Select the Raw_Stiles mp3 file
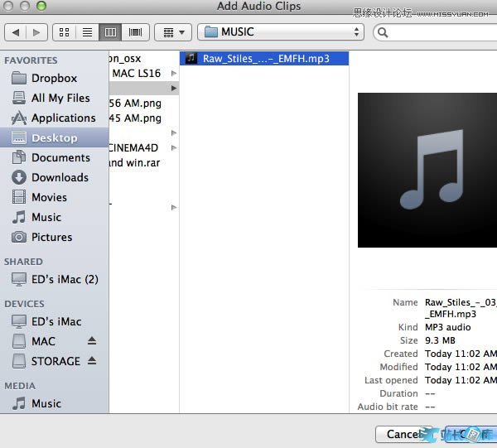Screen dimensions: 497x448 267,59
